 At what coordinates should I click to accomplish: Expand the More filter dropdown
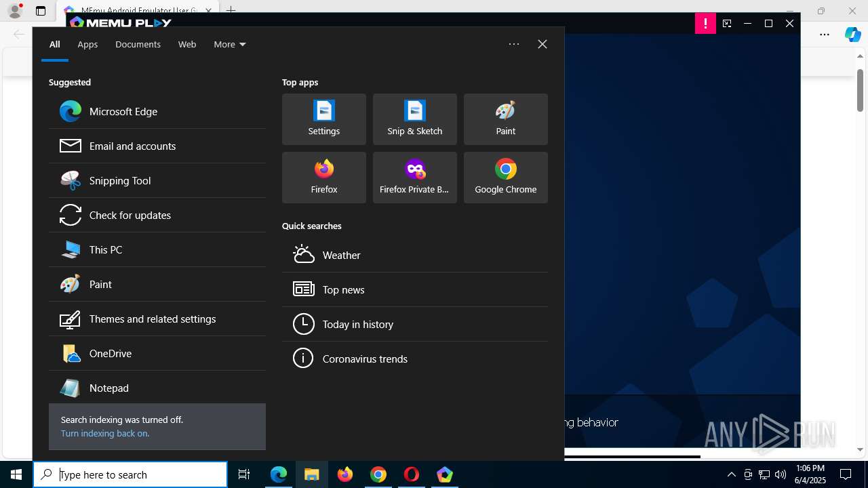(230, 44)
